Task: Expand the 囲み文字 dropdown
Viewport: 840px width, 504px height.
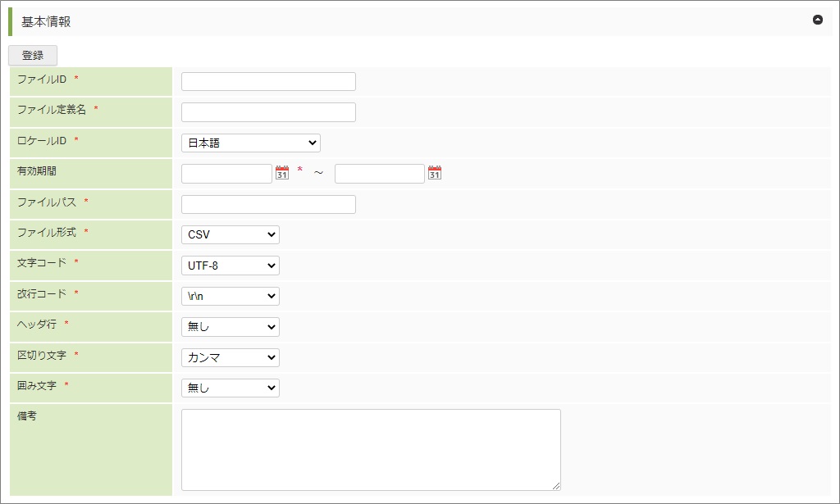Action: point(230,388)
